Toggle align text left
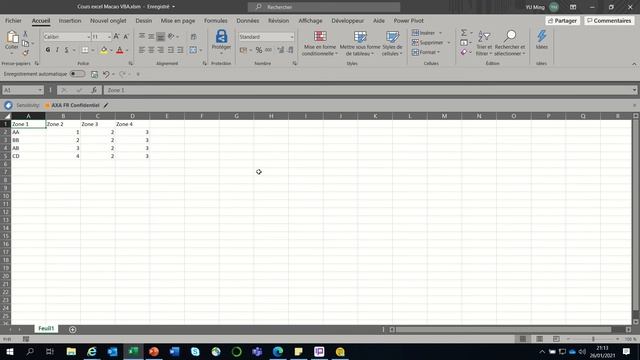The height and width of the screenshot is (360, 640). (142, 50)
